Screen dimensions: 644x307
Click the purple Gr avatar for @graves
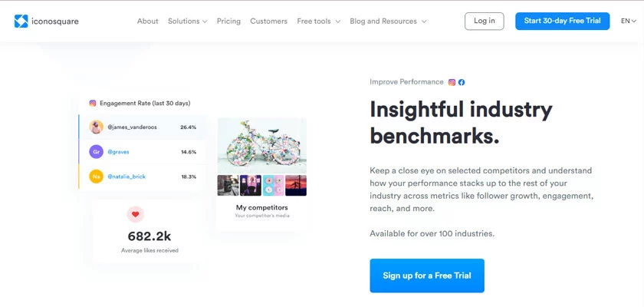(x=96, y=151)
